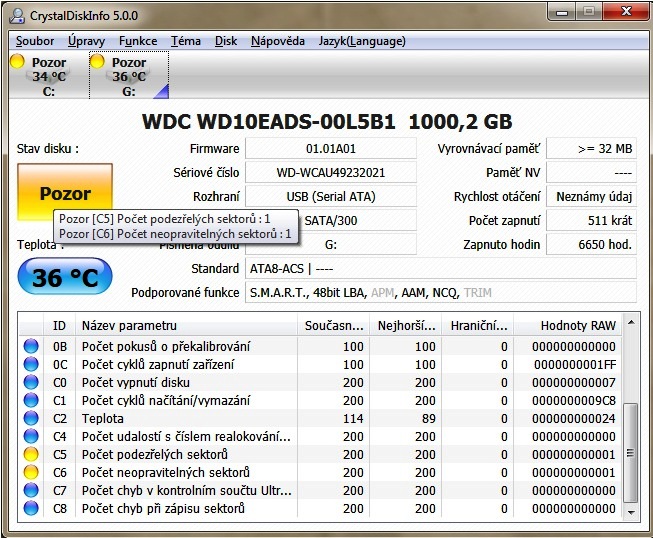Click the Hraniční... column header
Image resolution: width=653 pixels, height=538 pixels.
pos(478,326)
